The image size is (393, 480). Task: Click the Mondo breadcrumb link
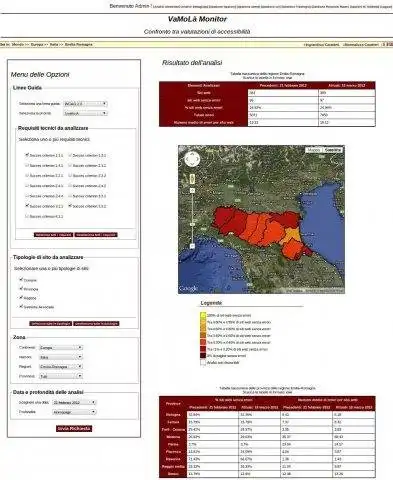18,44
